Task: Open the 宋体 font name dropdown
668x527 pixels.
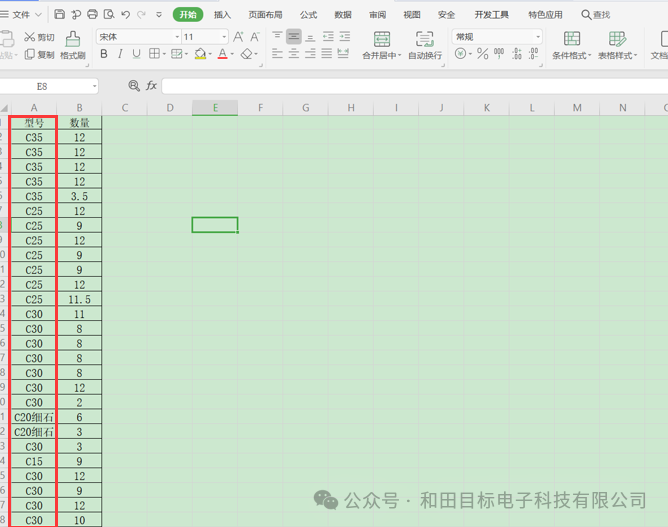Action: click(x=177, y=37)
